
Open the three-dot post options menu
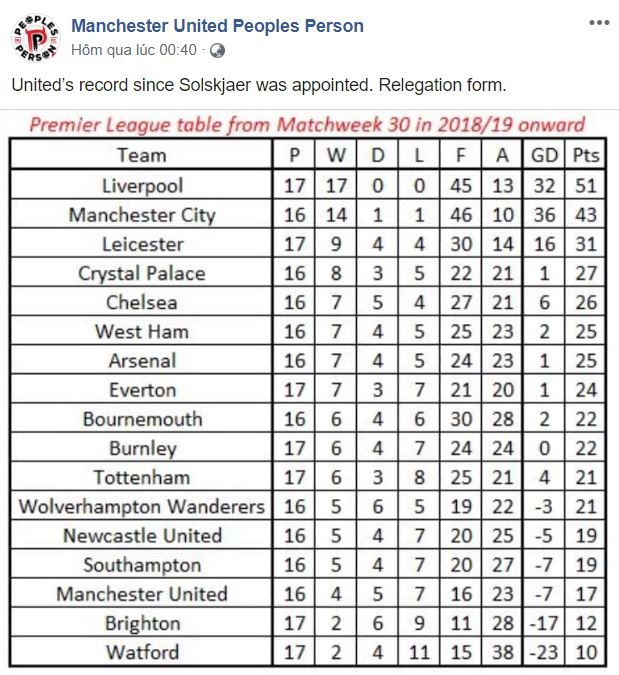pyautogui.click(x=598, y=23)
